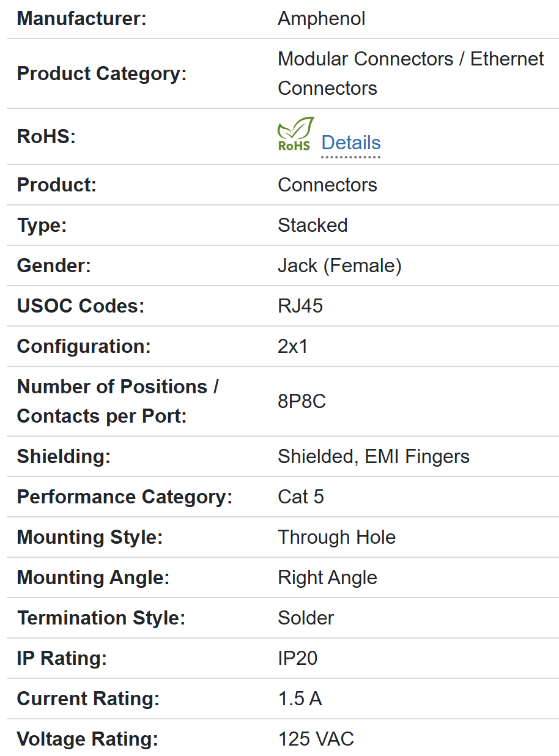This screenshot has width=559, height=756.
Task: Click the Manufacturer label
Action: tap(82, 18)
